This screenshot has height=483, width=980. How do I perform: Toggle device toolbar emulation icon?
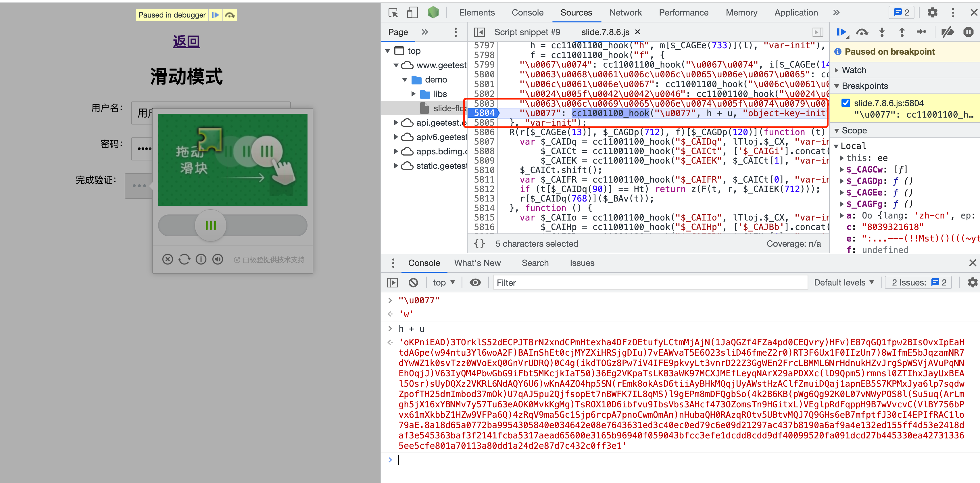pyautogui.click(x=412, y=13)
